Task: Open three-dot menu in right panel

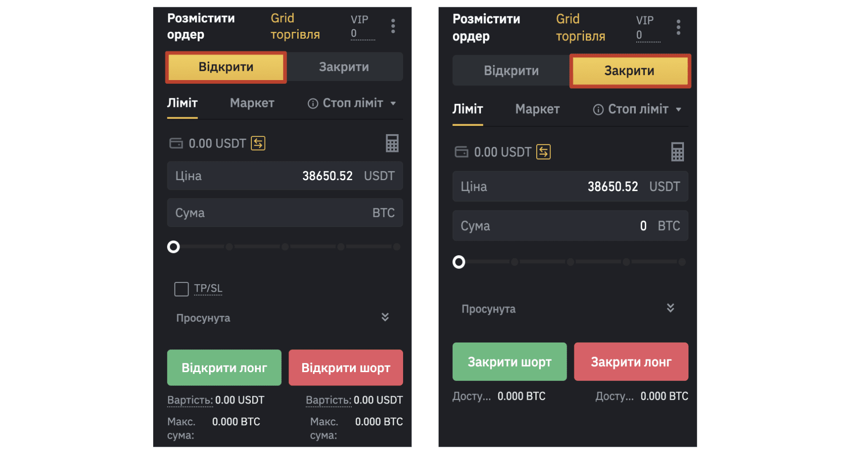Action: (x=678, y=27)
